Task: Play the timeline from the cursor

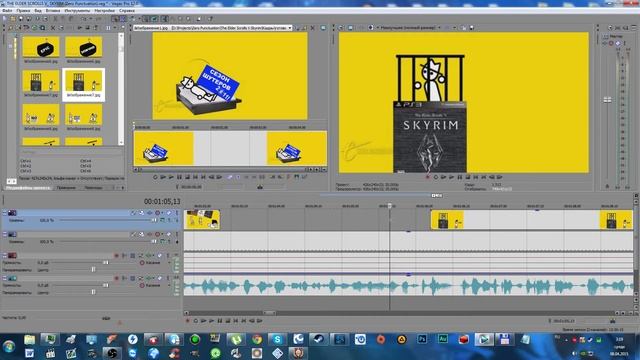Action: tap(211, 321)
